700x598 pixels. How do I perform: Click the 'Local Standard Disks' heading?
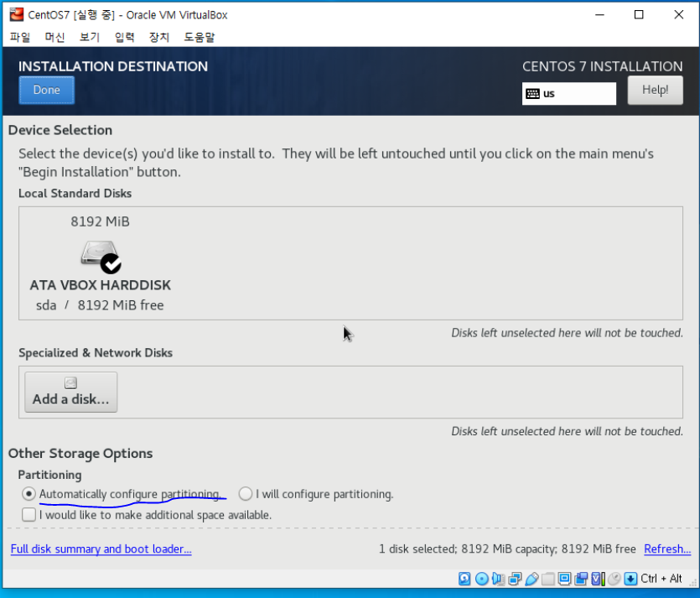[75, 194]
